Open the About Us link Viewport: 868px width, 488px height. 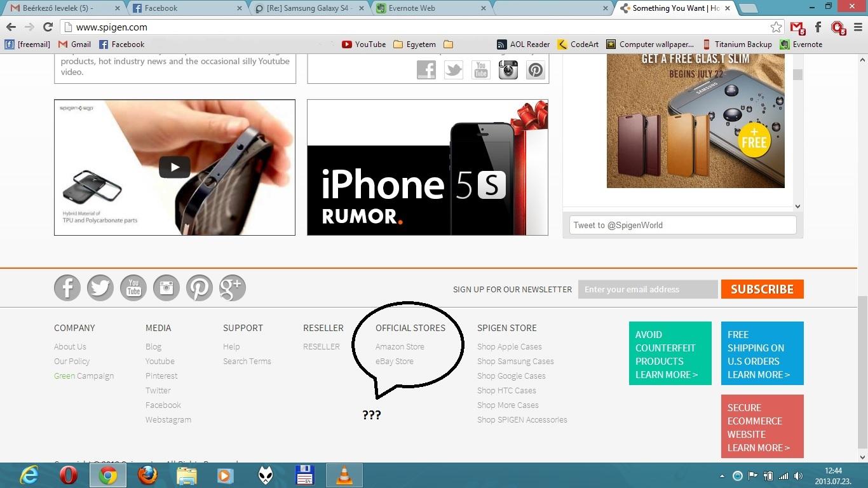(70, 346)
